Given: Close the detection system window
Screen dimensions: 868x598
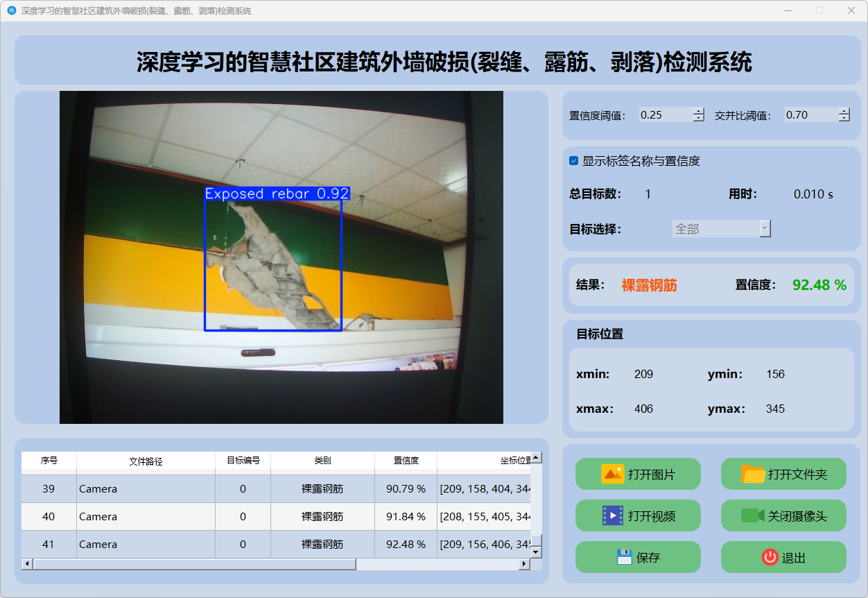Looking at the screenshot, I should tap(851, 10).
